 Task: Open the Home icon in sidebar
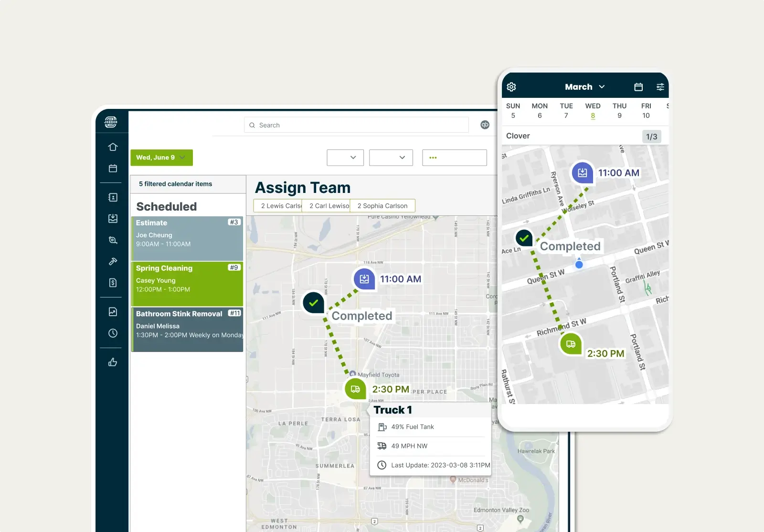point(113,147)
